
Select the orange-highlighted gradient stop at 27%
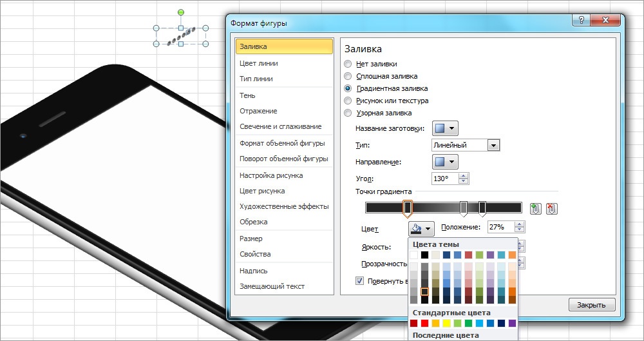408,209
